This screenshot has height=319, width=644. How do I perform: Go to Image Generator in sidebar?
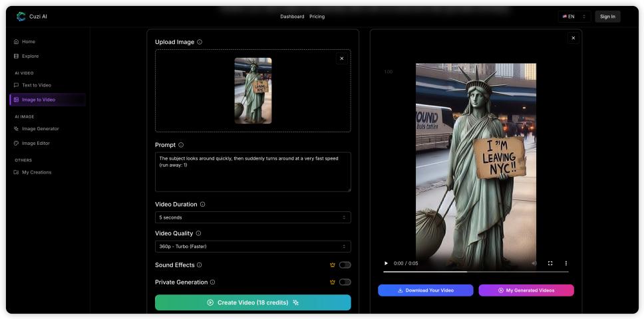40,129
